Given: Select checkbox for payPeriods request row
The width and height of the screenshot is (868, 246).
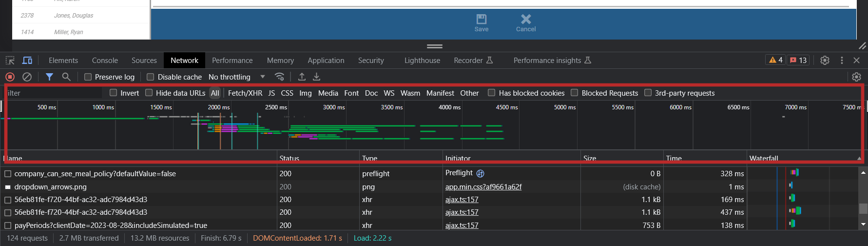Looking at the screenshot, I should pos(8,225).
